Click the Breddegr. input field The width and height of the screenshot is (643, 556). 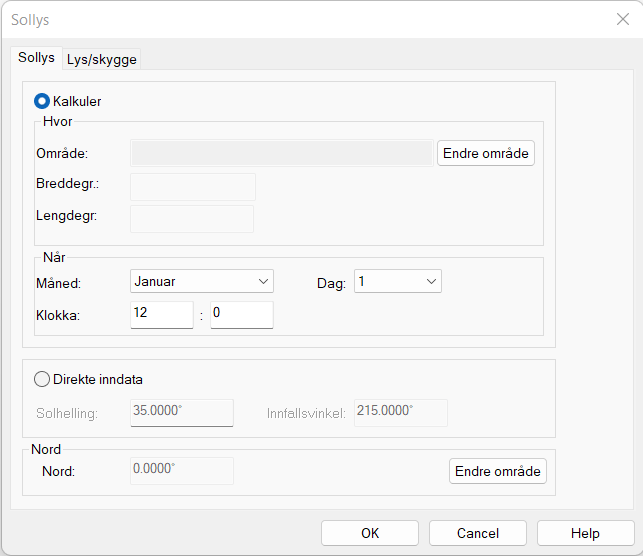click(x=193, y=187)
